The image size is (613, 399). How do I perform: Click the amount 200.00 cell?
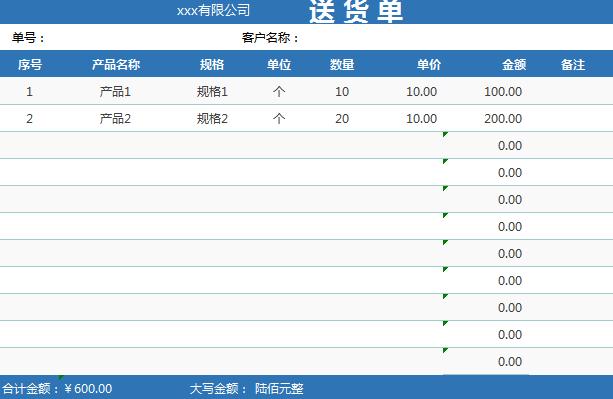[x=503, y=118]
